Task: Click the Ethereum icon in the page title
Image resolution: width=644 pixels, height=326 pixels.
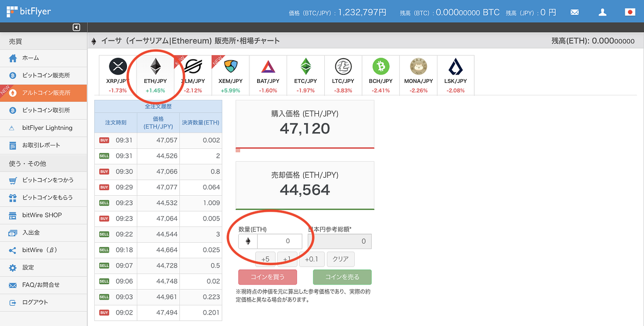Action: point(94,41)
